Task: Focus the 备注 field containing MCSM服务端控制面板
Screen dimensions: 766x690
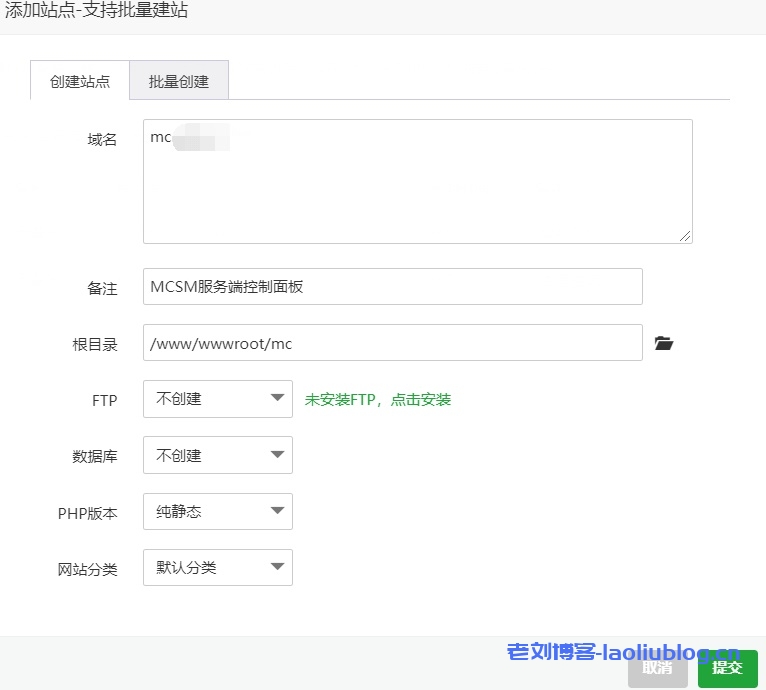Action: 392,286
